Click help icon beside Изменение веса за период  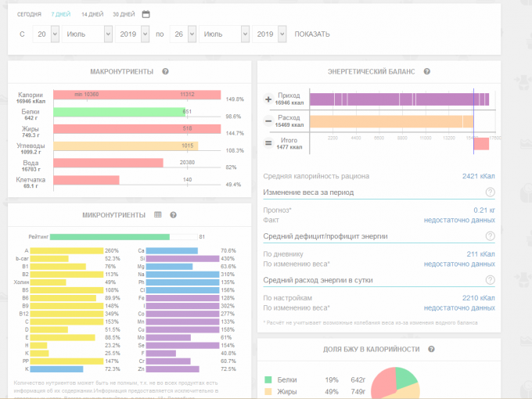[x=490, y=192]
